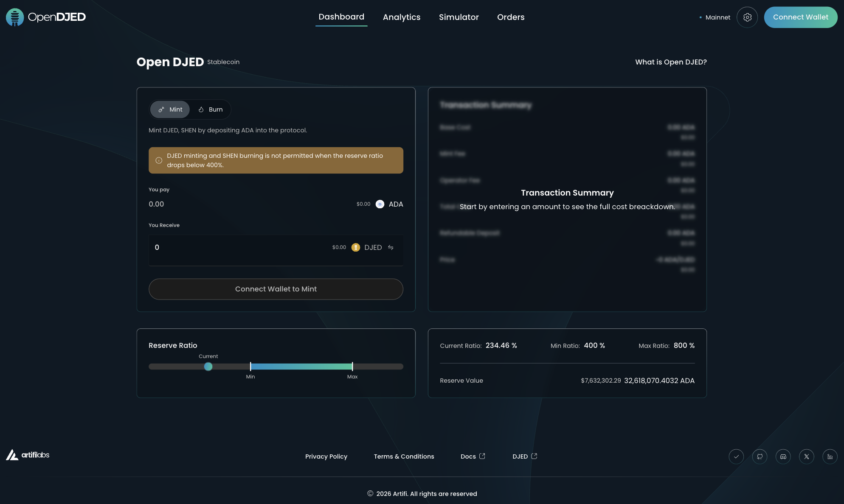Open the Orders tab
The image size is (844, 504).
[x=511, y=17]
